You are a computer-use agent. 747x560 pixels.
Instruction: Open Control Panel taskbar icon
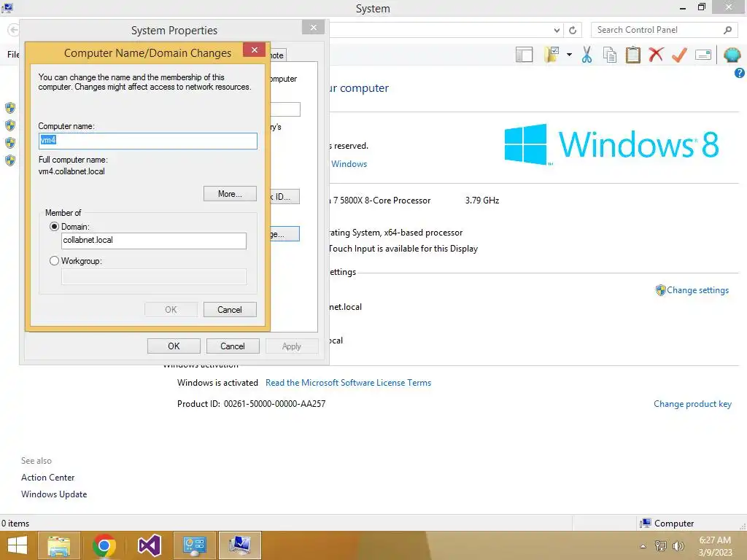pos(194,545)
